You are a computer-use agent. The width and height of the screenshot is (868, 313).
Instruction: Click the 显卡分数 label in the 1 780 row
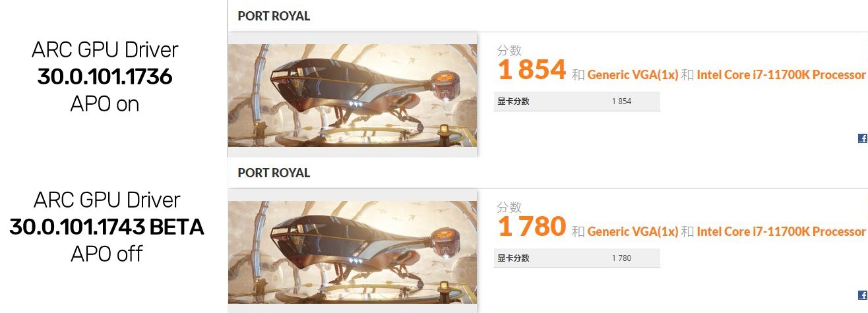(513, 258)
